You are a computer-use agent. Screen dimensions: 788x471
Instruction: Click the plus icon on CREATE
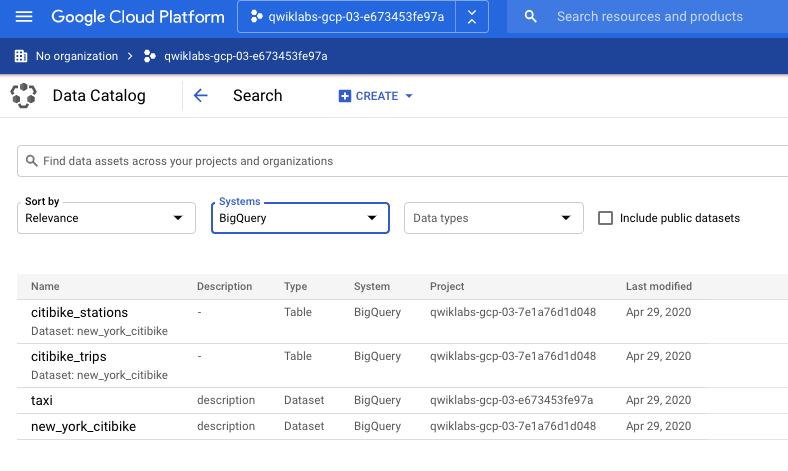tap(345, 96)
